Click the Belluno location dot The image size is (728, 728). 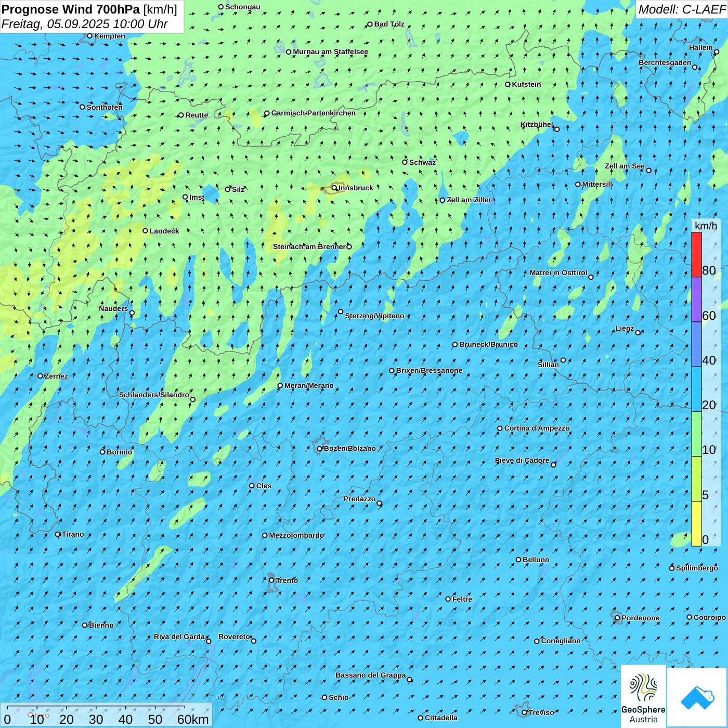(518, 560)
